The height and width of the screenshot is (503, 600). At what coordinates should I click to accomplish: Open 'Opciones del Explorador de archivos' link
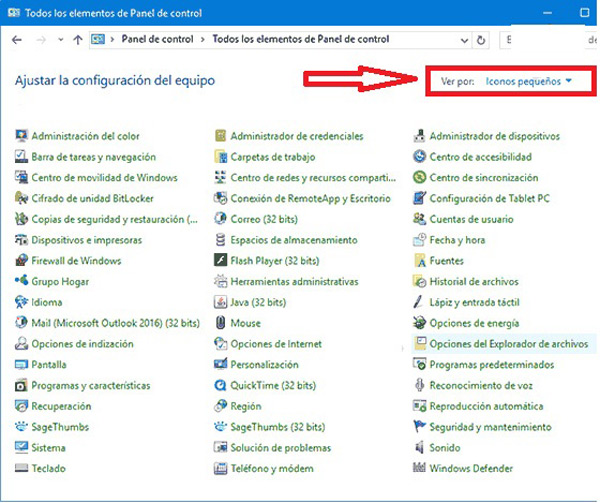click(x=509, y=343)
